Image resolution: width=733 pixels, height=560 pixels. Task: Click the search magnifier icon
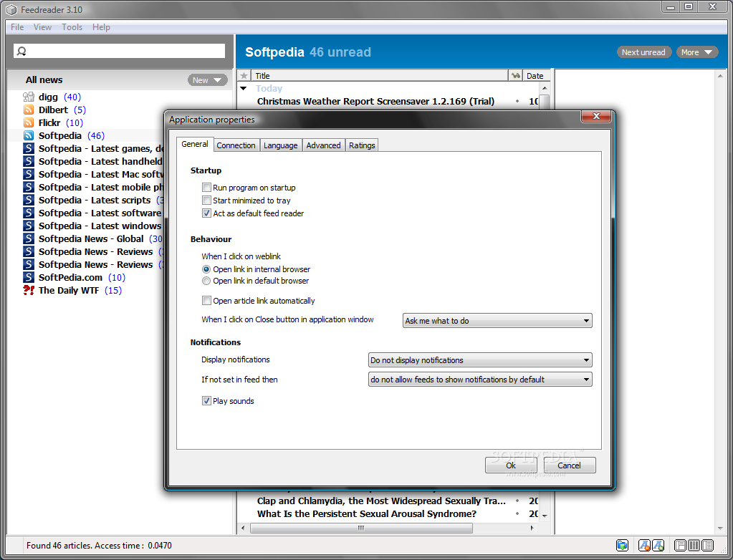tap(21, 51)
